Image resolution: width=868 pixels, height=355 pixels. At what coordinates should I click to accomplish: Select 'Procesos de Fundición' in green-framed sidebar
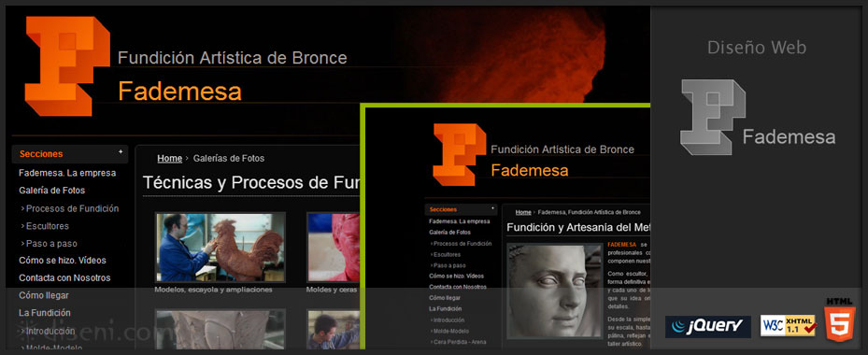point(462,244)
